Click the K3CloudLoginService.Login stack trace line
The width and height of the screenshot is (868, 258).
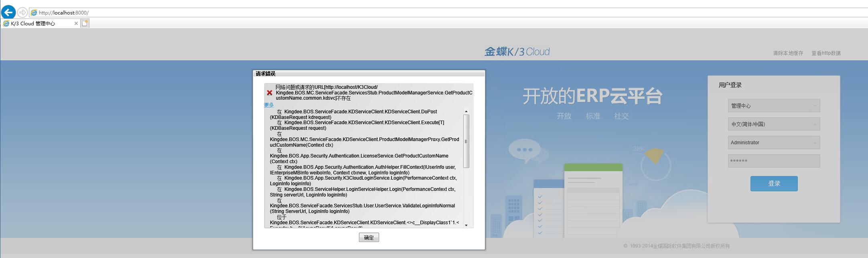click(x=363, y=181)
